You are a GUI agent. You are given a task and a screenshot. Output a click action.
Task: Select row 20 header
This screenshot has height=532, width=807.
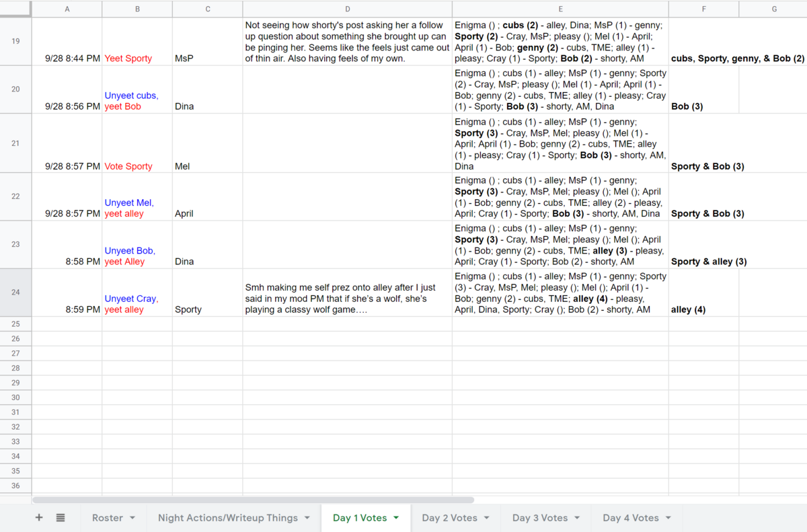click(15, 89)
